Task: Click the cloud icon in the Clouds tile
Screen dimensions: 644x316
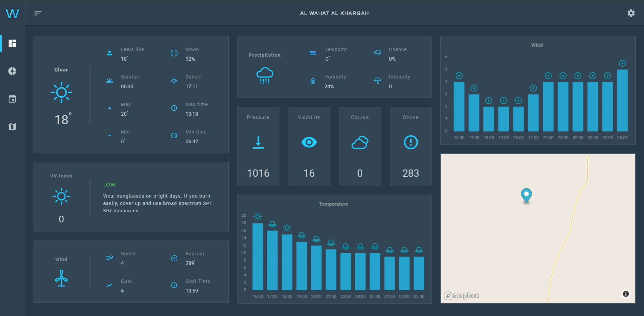Action: 360,142
